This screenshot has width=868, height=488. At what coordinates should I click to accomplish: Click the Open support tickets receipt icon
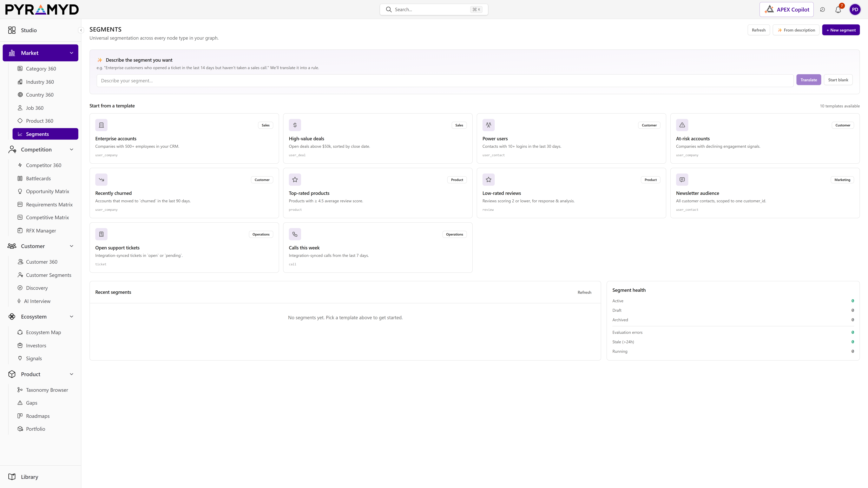[x=101, y=234]
